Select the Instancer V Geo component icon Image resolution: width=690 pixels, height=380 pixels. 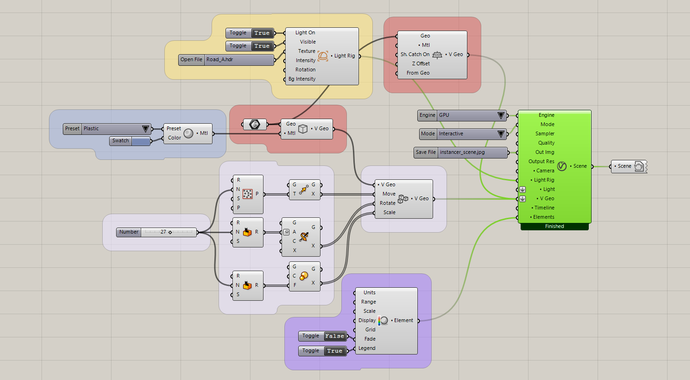tap(403, 199)
